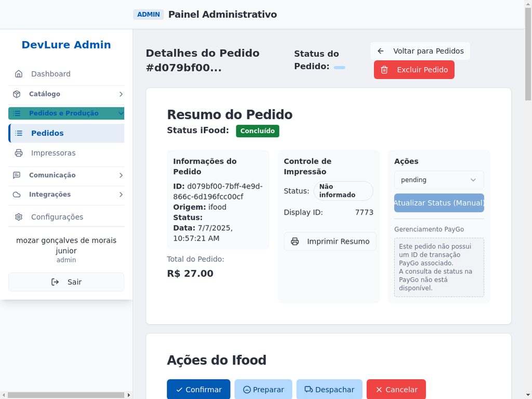Click Atualizar Status (Manual) button
Image resolution: width=532 pixels, height=399 pixels.
click(439, 203)
